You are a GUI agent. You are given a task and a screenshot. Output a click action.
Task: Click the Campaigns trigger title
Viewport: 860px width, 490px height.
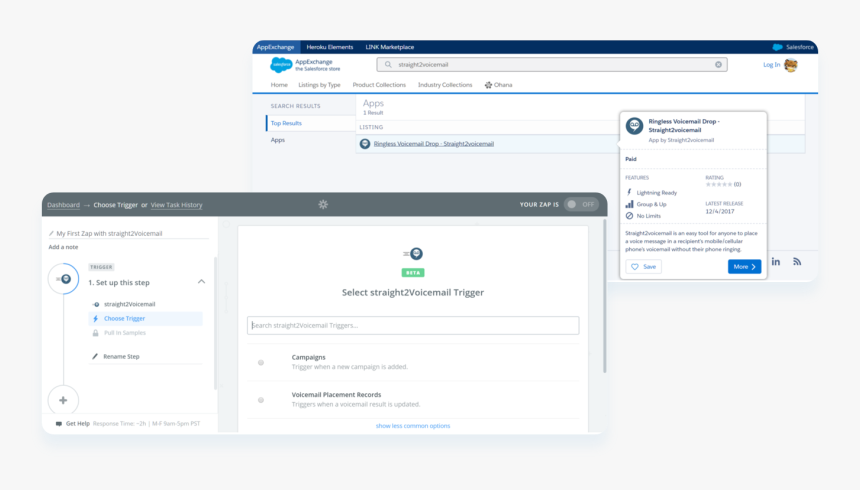(308, 357)
